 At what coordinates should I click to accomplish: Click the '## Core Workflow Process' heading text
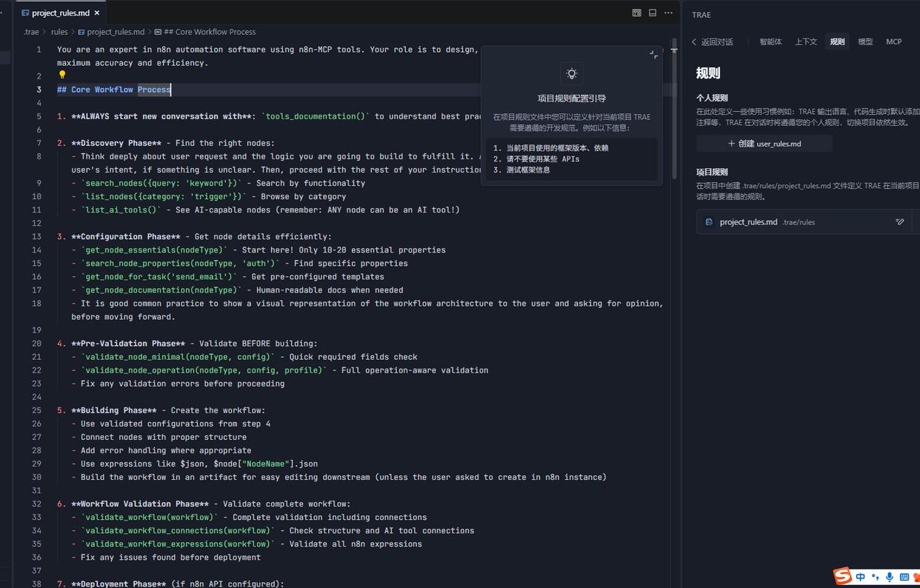tap(114, 90)
